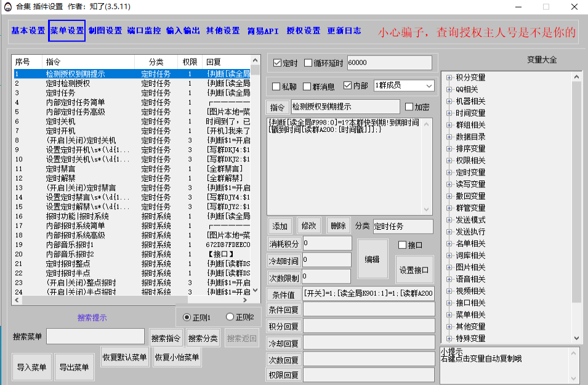The height and width of the screenshot is (385, 588).
Task: Click the 设置接口 button
Action: click(414, 270)
